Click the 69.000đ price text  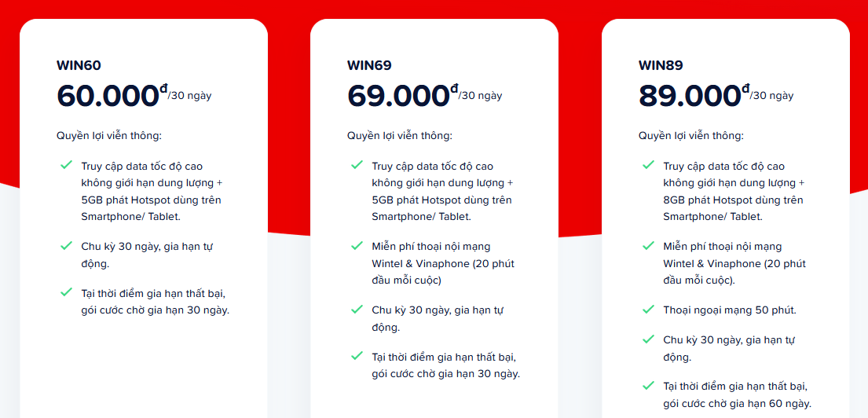point(402,95)
